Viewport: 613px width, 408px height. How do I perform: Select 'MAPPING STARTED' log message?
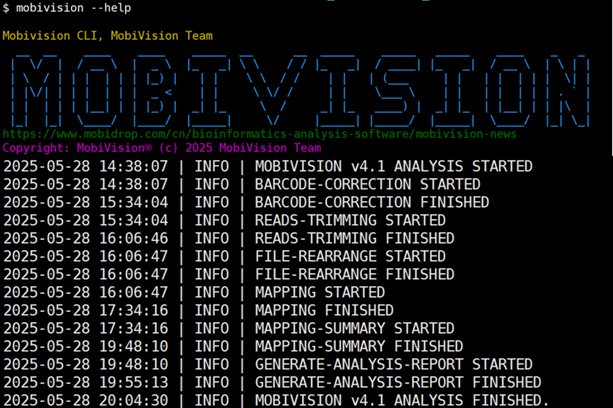coord(320,292)
